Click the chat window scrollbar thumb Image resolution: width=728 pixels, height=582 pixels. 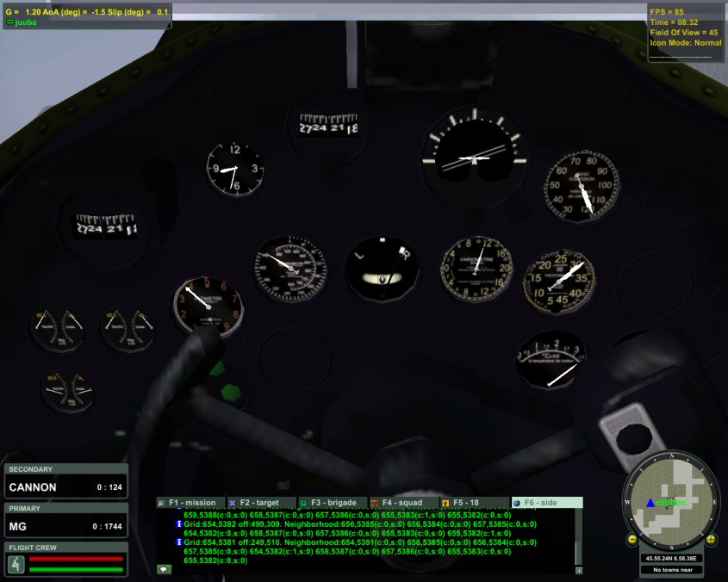pos(578,554)
